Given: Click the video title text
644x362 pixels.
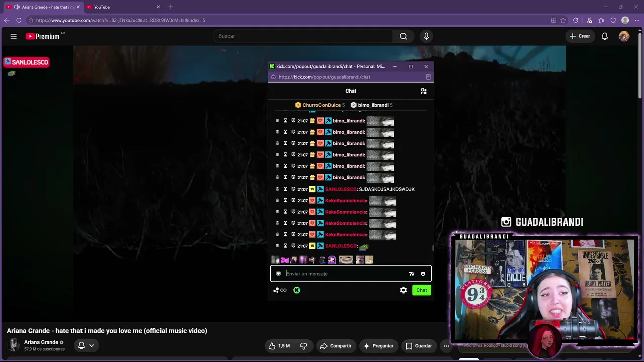Looking at the screenshot, I should (107, 331).
